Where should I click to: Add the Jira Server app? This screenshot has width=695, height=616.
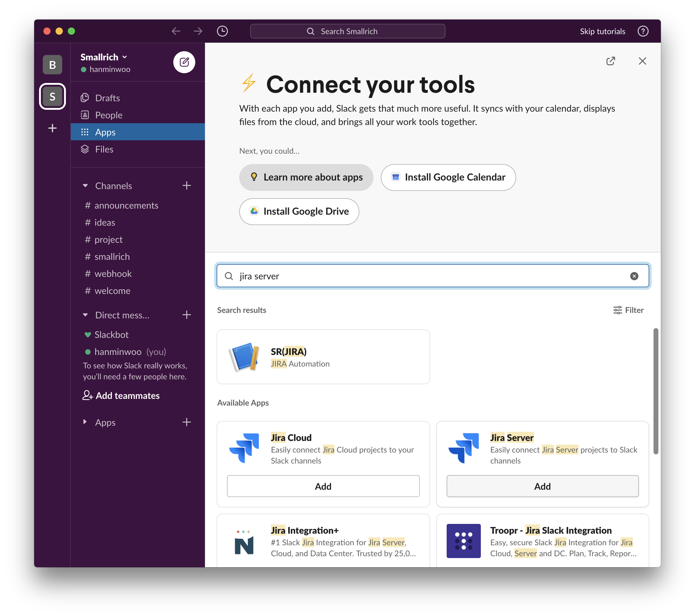click(x=542, y=486)
